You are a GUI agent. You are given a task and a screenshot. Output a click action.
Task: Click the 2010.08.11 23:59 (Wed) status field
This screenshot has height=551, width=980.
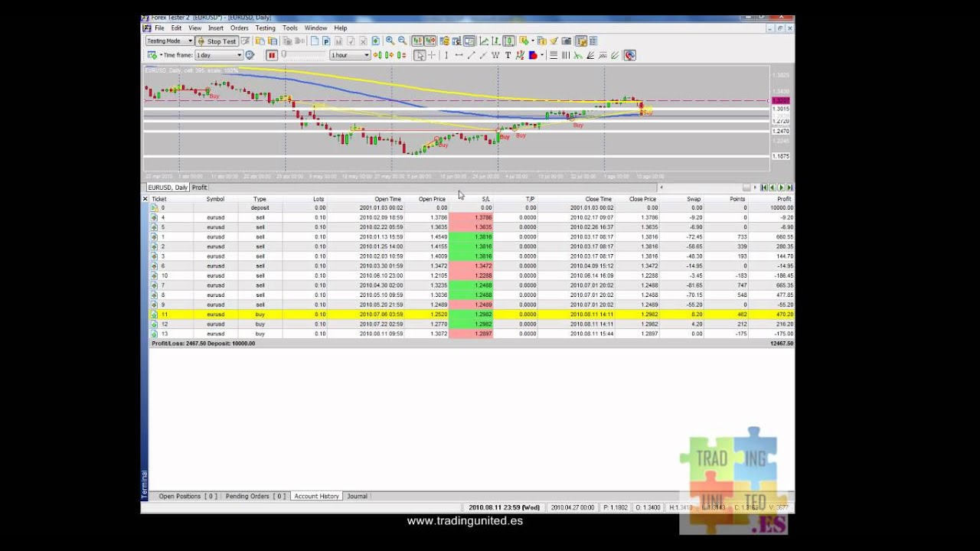point(504,507)
